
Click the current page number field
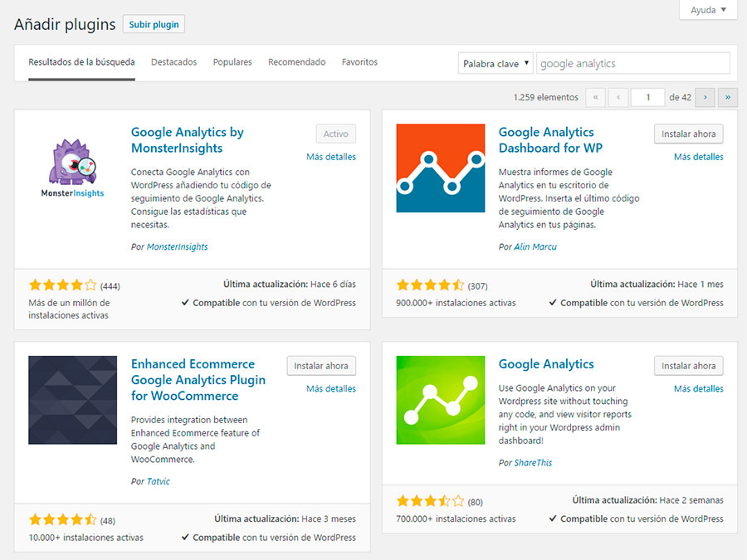click(647, 97)
